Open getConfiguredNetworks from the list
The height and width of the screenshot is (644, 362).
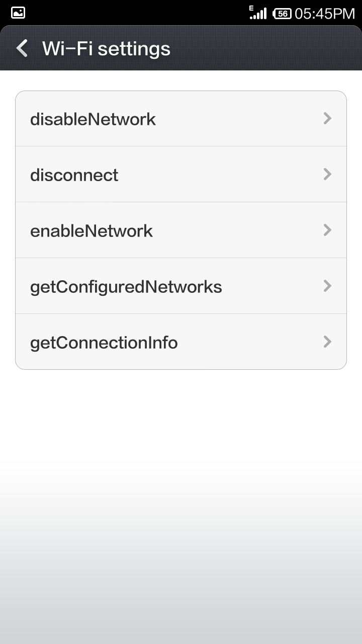(x=126, y=287)
